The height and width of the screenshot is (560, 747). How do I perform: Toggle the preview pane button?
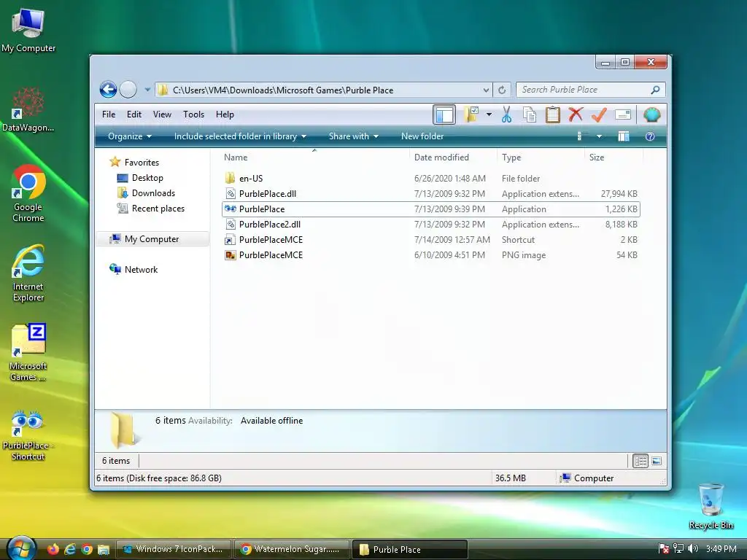pyautogui.click(x=624, y=136)
